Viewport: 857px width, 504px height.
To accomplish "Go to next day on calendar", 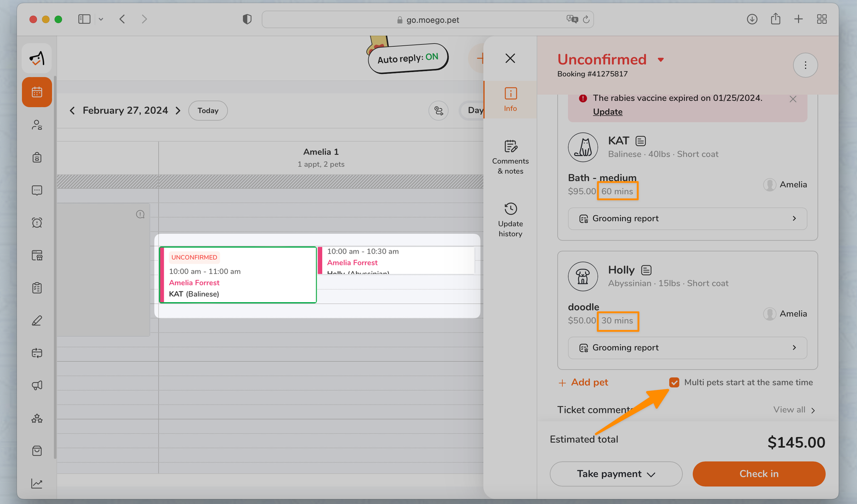I will (x=178, y=111).
